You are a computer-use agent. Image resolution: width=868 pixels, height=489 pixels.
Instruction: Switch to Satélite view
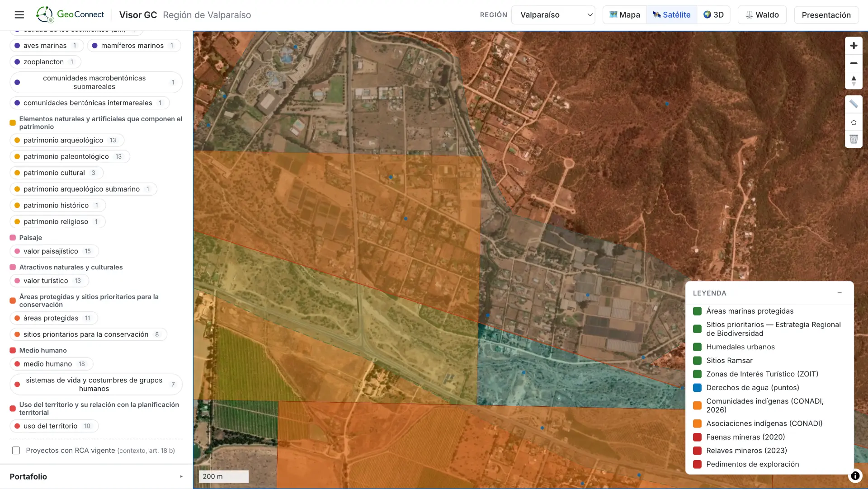pos(672,15)
